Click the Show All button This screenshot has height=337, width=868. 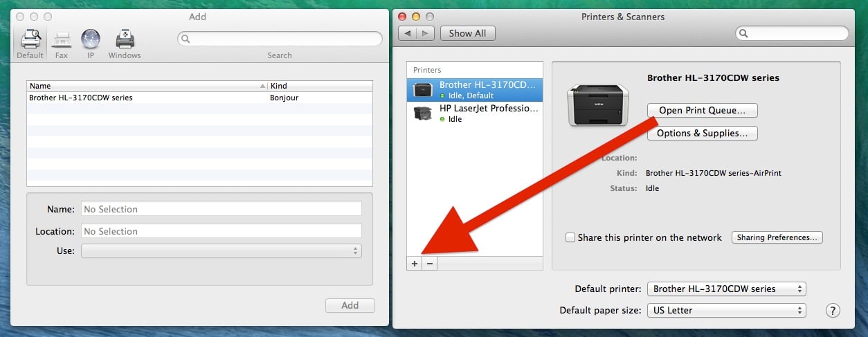(x=467, y=33)
